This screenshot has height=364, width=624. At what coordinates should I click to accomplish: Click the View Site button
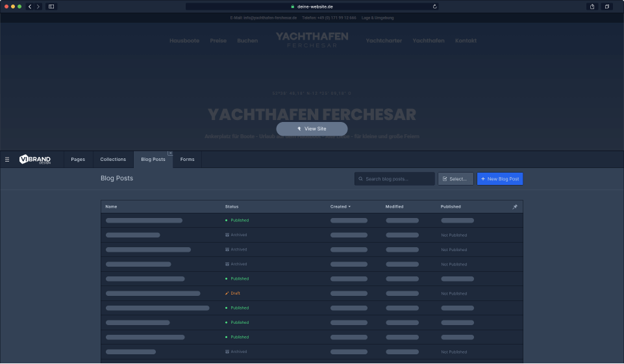click(312, 128)
